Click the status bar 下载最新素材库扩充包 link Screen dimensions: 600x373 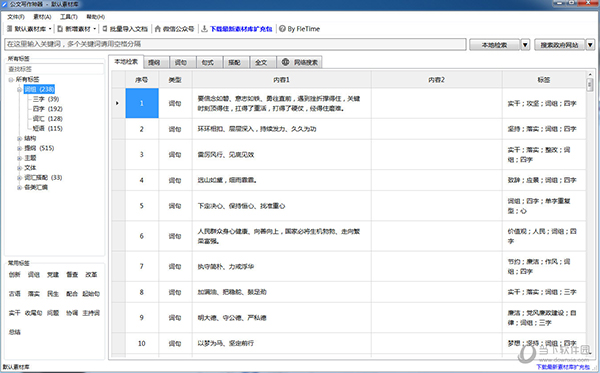tap(562, 367)
